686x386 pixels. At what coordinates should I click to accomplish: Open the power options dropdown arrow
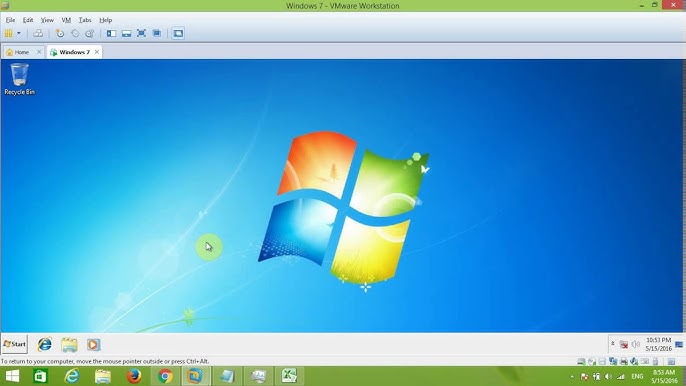pyautogui.click(x=19, y=33)
